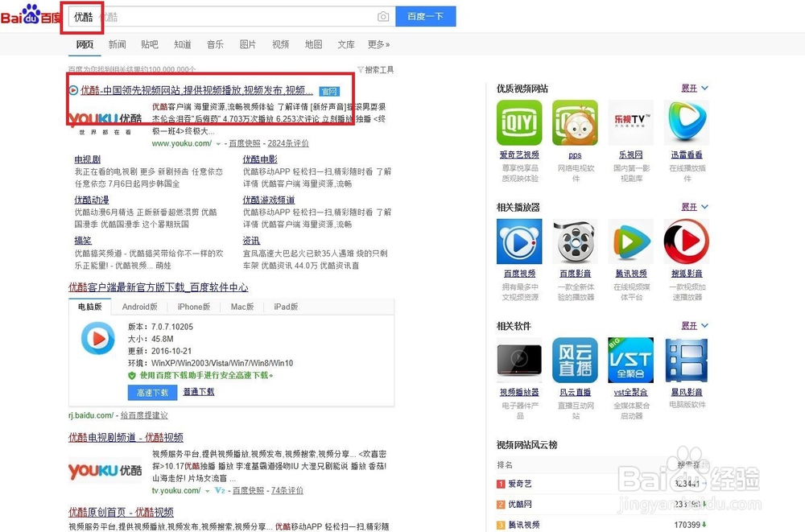Screen dimensions: 805x532
Task: Open 搜索工具 filter
Action: click(376, 69)
